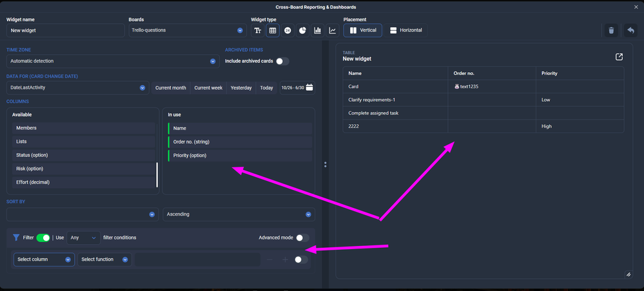Click the resize handle icon of widget preview
Image resolution: width=644 pixels, height=291 pixels.
(x=629, y=274)
